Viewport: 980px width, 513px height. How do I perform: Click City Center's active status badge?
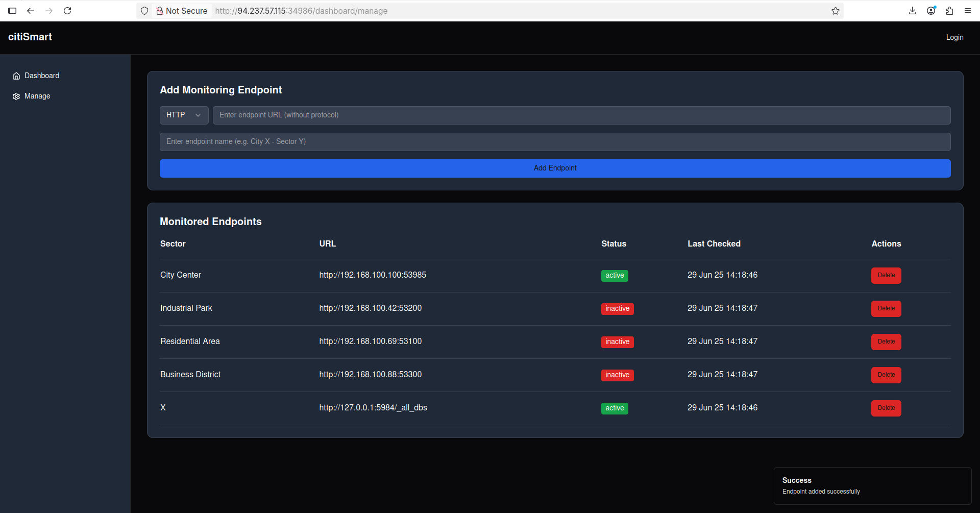point(615,276)
